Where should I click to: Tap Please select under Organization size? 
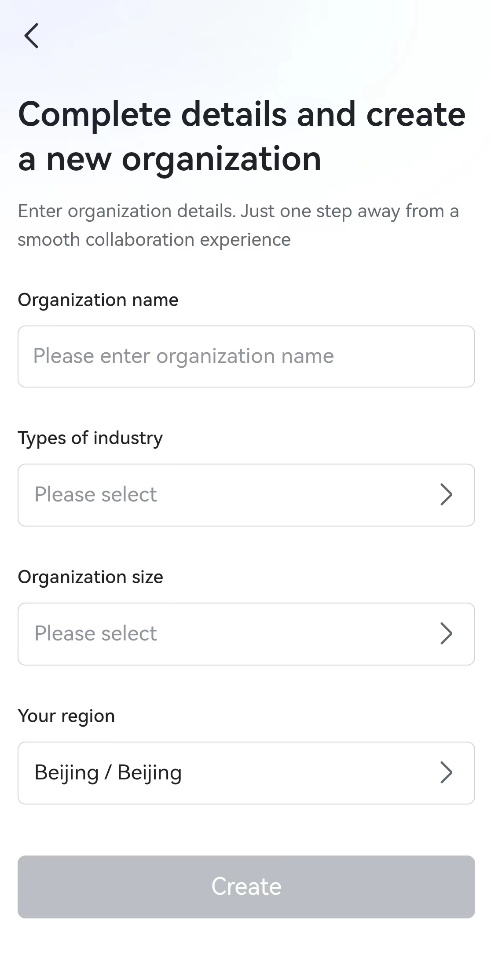point(96,633)
